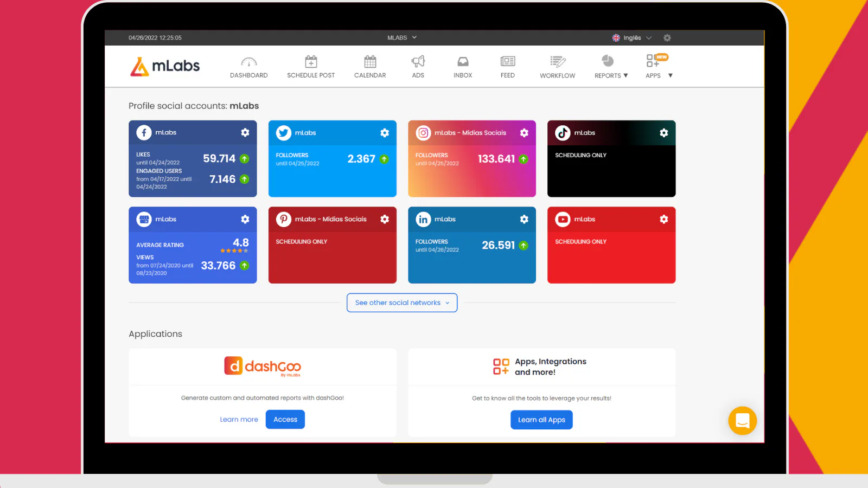This screenshot has width=868, height=488.
Task: Click the Access button for dashGoo
Action: coord(285,419)
